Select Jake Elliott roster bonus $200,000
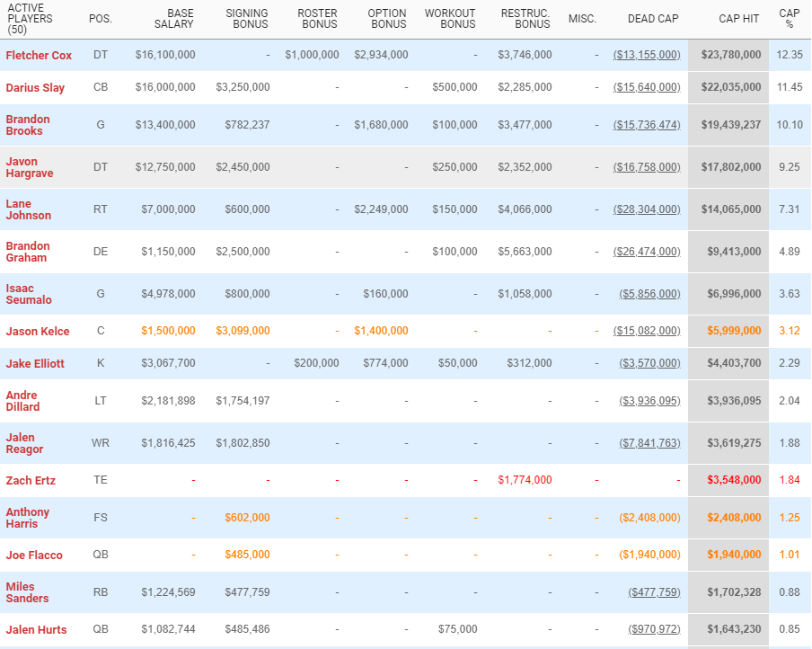The image size is (812, 649). 316,363
